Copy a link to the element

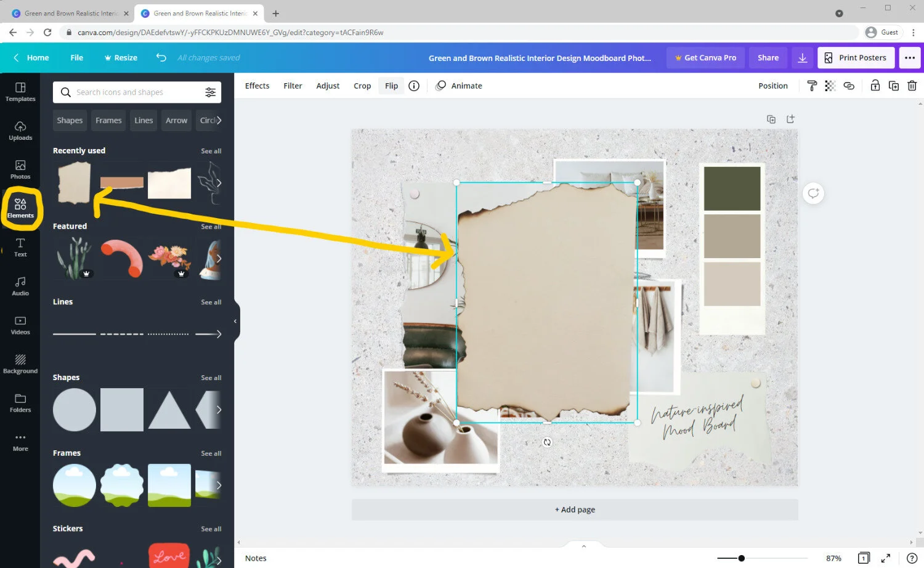point(849,86)
